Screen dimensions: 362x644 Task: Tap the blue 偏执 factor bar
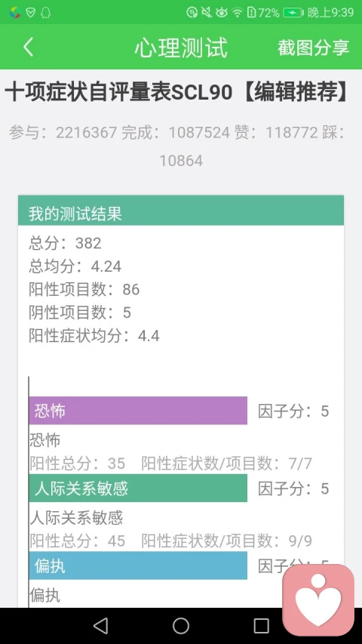click(138, 565)
